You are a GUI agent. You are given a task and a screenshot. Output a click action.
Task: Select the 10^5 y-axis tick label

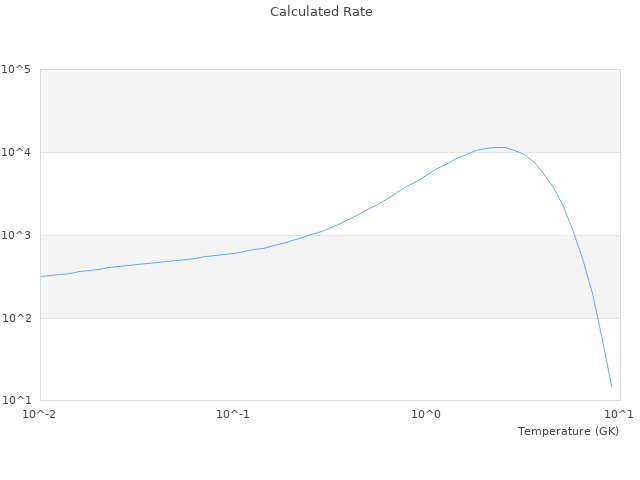(x=16, y=69)
